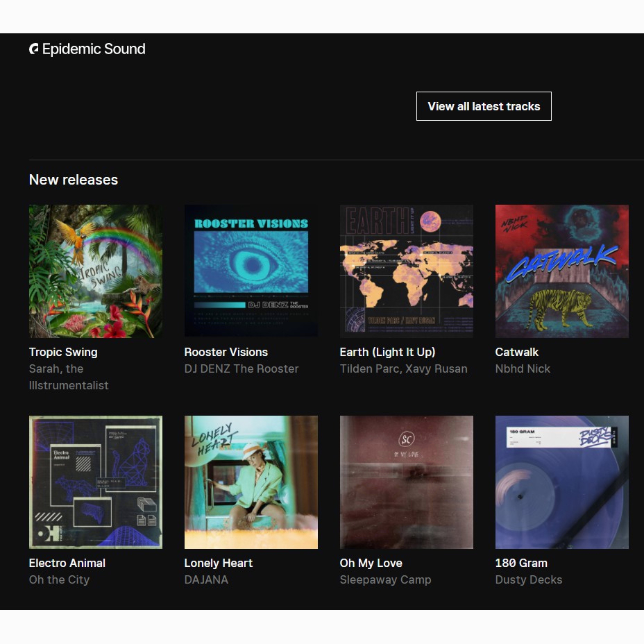Open View all latest tracks
This screenshot has width=644, height=644.
484,106
